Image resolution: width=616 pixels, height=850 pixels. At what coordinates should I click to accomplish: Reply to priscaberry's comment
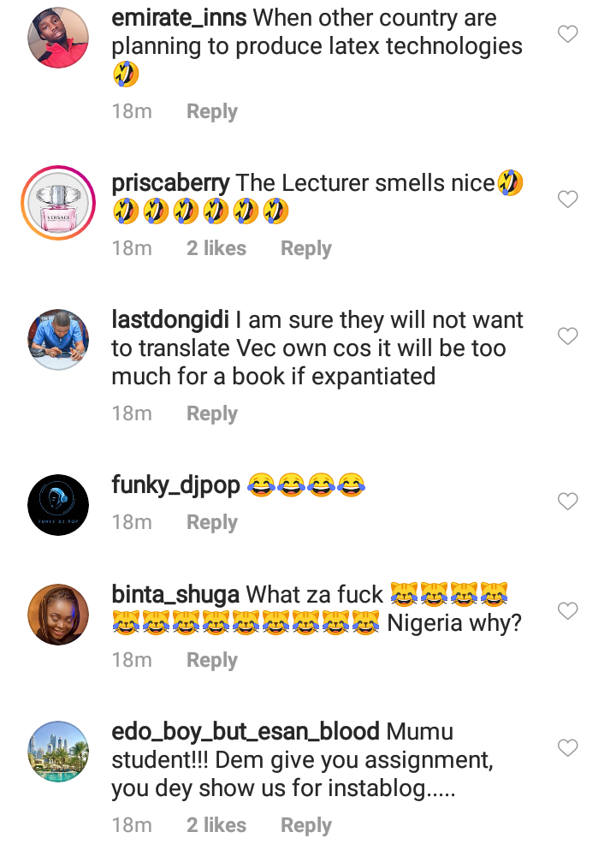[306, 248]
